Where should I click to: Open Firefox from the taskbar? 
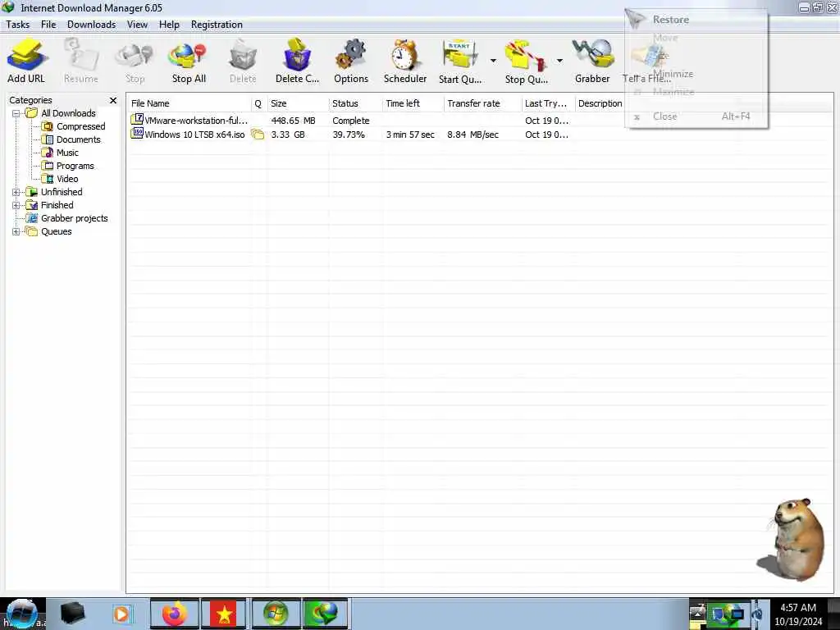point(175,614)
